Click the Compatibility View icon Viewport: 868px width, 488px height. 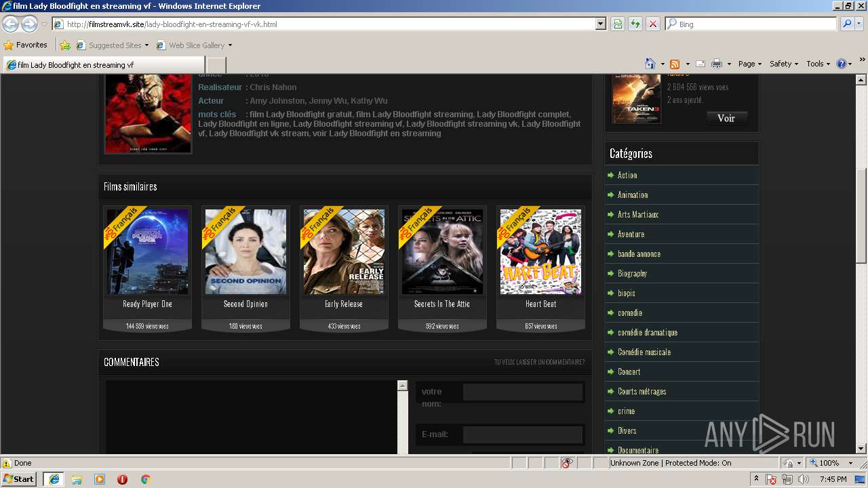618,24
